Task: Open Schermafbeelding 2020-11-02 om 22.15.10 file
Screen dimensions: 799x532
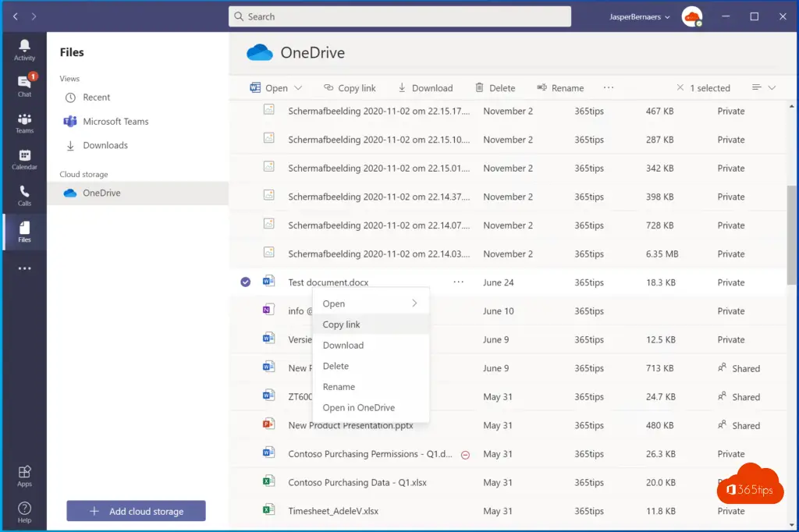Action: (x=378, y=140)
